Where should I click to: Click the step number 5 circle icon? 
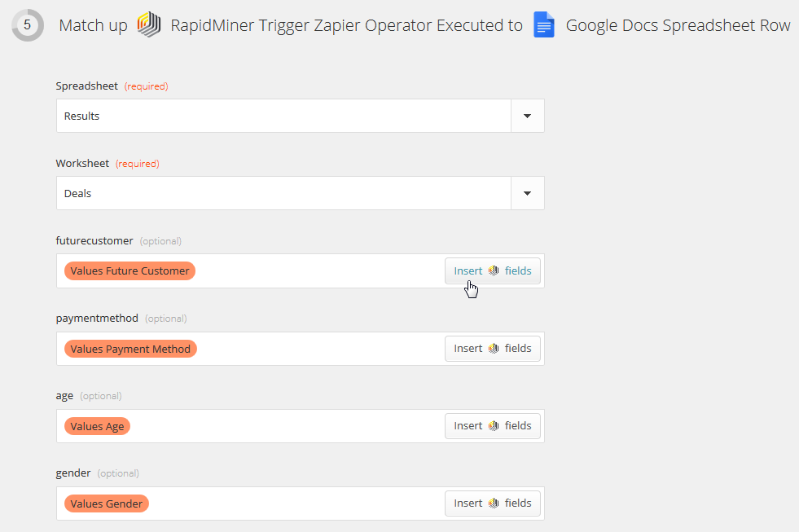27,24
